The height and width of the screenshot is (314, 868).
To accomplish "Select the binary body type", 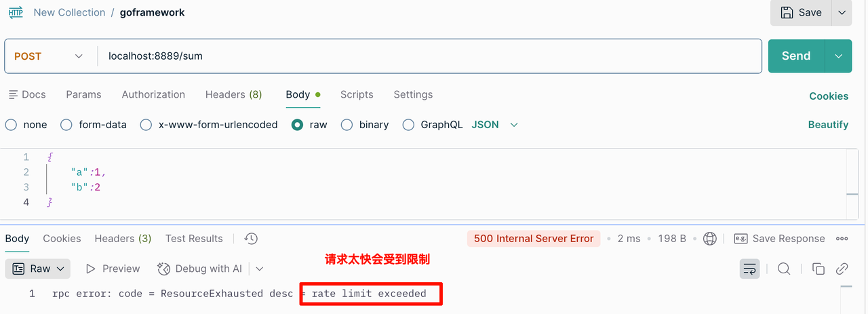I will pos(365,125).
